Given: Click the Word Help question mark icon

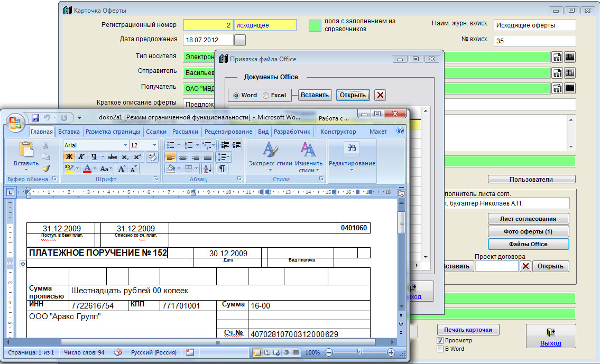Looking at the screenshot, I should click(400, 131).
